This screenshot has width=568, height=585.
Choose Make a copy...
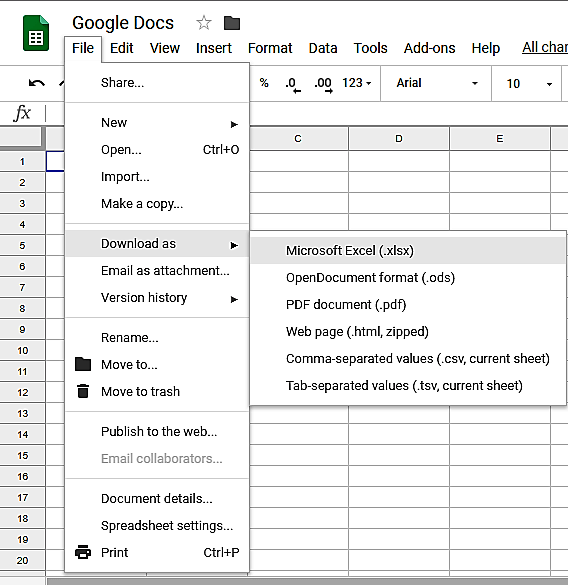click(x=157, y=204)
